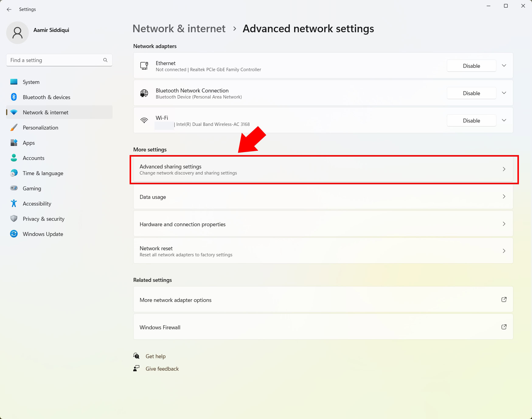Click the user profile avatar icon
532x419 pixels.
point(17,33)
